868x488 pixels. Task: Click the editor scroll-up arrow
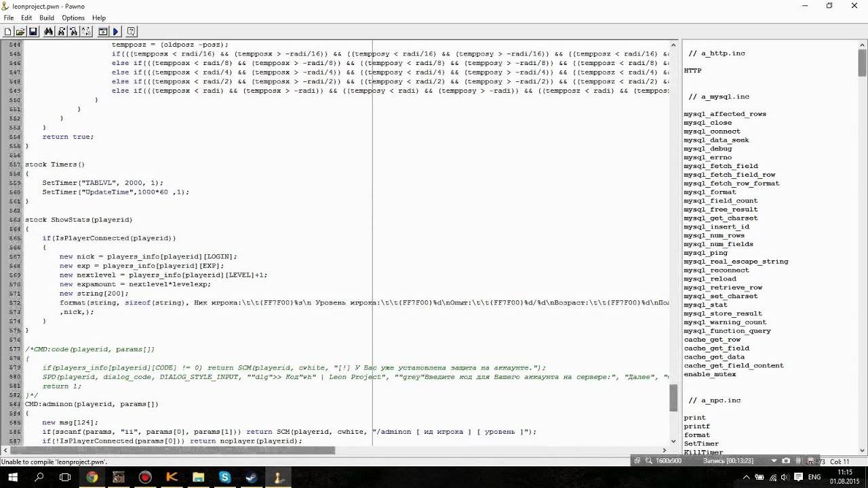(x=673, y=44)
